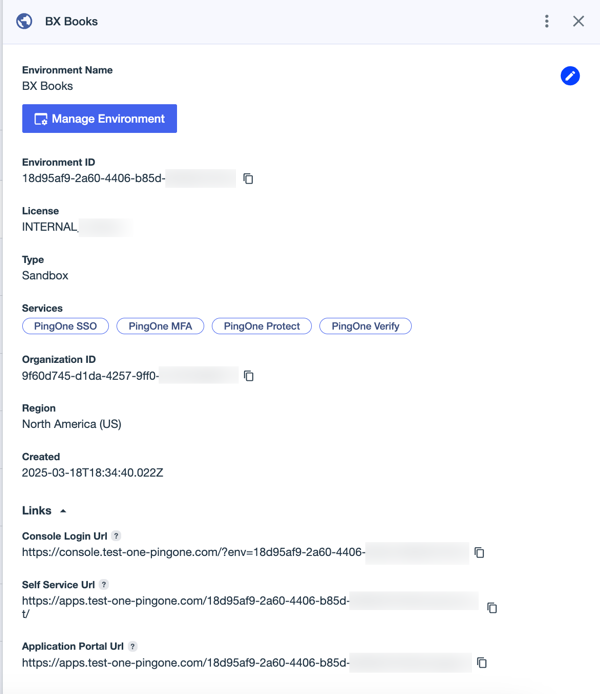Show help for Console Login Url

coord(116,537)
